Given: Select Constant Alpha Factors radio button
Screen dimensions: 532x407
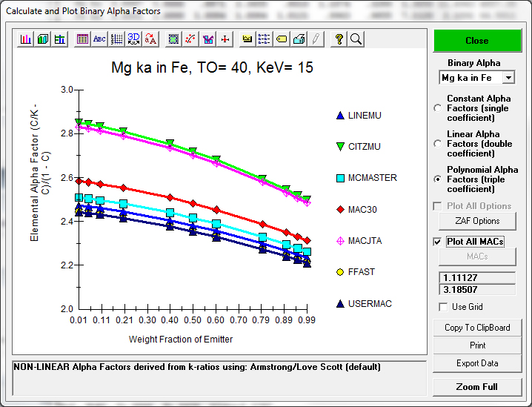Looking at the screenshot, I should 438,108.
